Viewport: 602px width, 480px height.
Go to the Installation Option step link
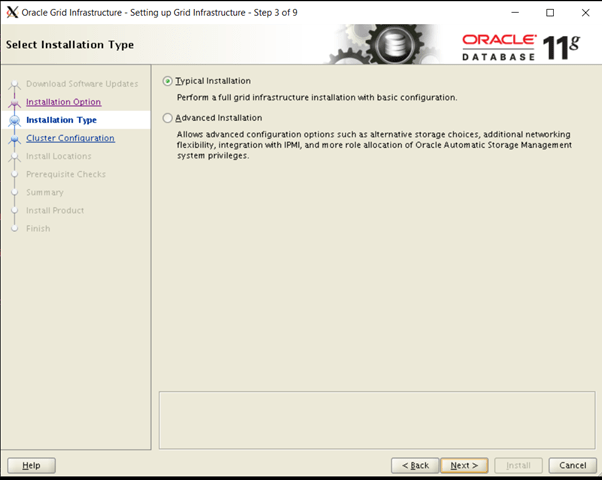(x=63, y=102)
